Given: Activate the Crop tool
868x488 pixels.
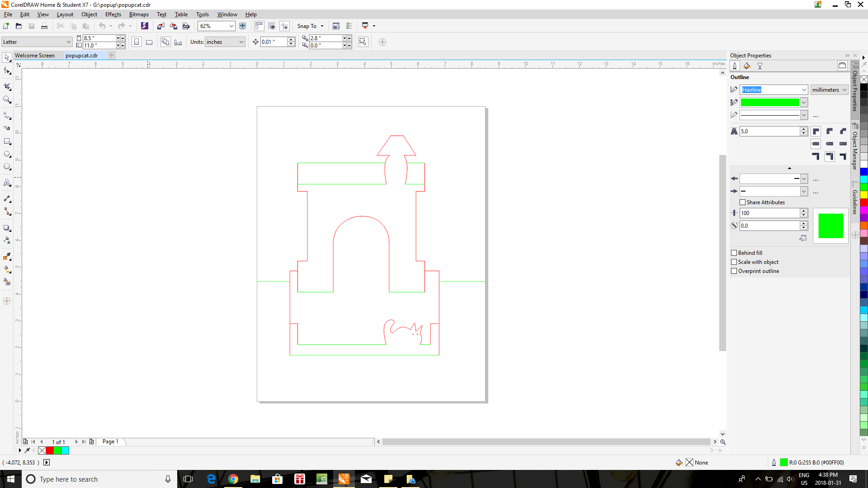Looking at the screenshot, I should click(x=7, y=86).
